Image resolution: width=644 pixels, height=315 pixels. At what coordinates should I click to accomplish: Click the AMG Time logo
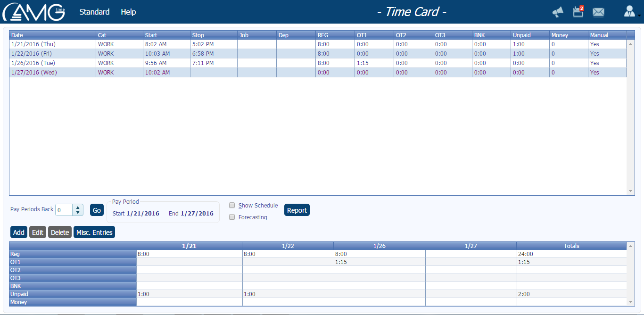[33, 12]
